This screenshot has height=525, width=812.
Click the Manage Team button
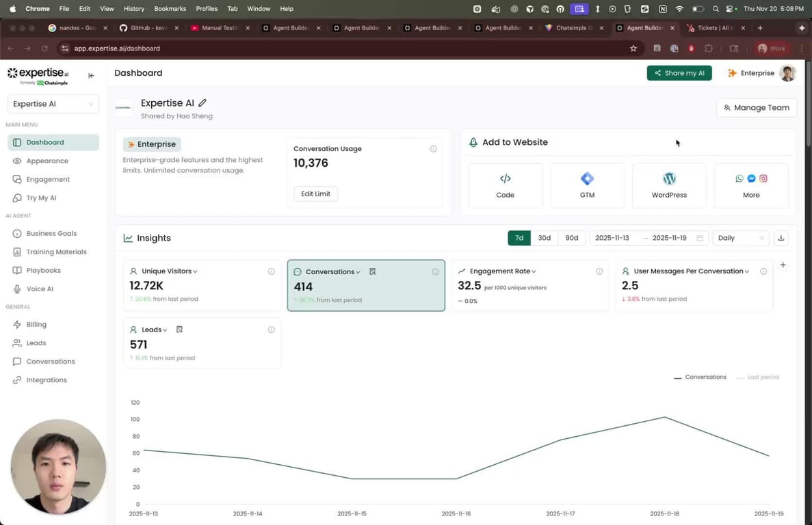pos(757,107)
